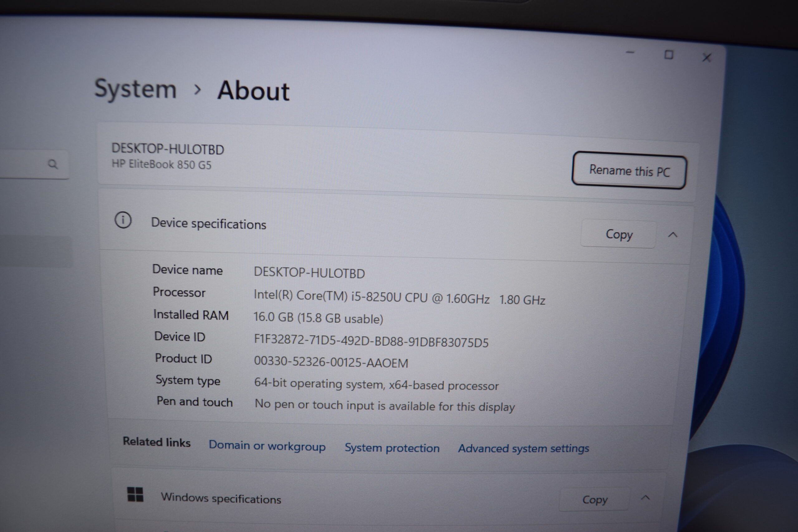This screenshot has height=532, width=798.
Task: Click the About breadcrumb title
Action: point(253,91)
